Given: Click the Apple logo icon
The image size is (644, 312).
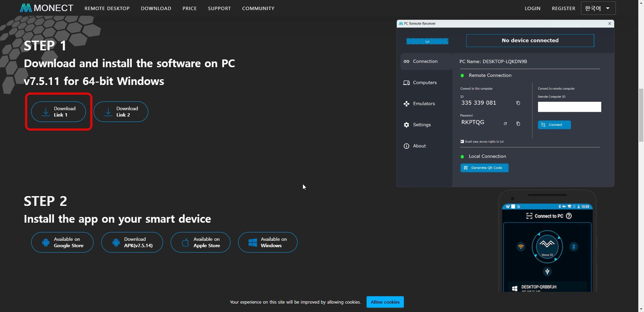Looking at the screenshot, I should [x=185, y=242].
